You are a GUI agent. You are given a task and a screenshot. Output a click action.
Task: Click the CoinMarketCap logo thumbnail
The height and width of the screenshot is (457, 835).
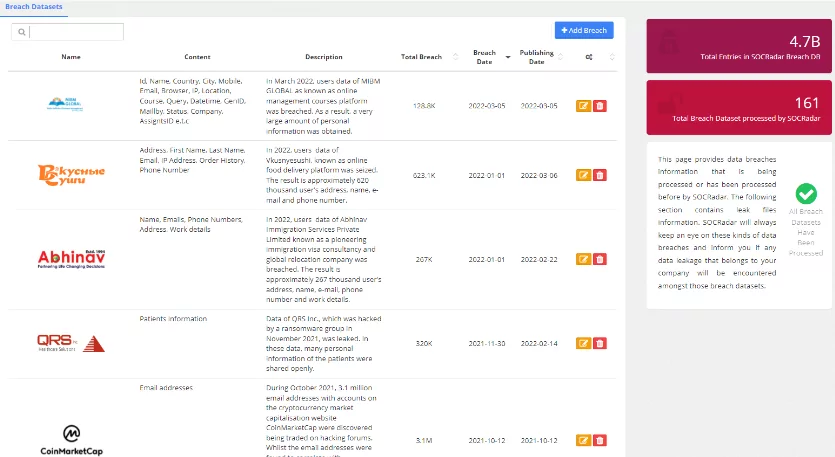click(71, 440)
